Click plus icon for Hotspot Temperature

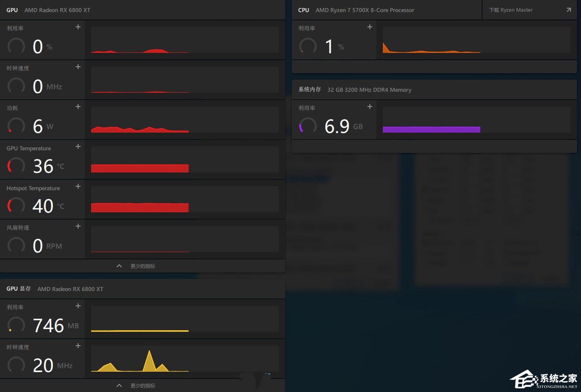(x=78, y=186)
